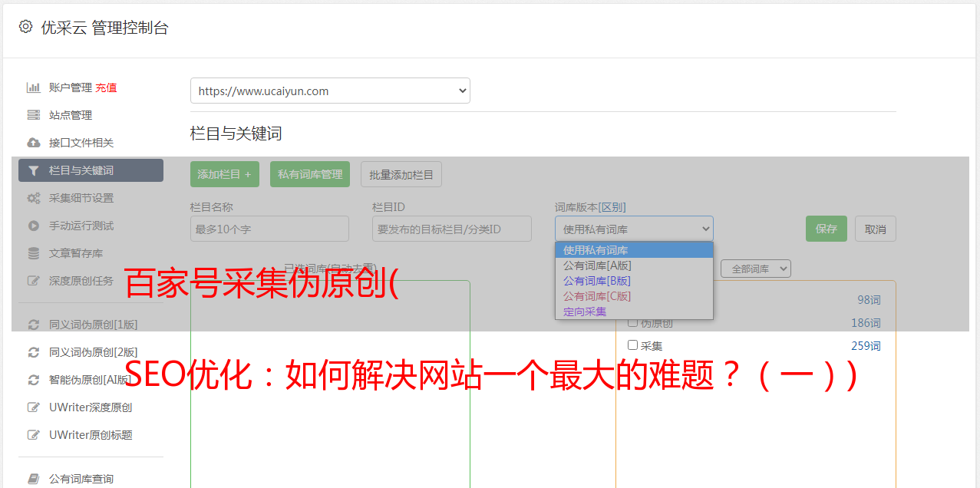Image resolution: width=980 pixels, height=488 pixels.
Task: Click the play icon for 手动运行测试
Action: coord(33,226)
